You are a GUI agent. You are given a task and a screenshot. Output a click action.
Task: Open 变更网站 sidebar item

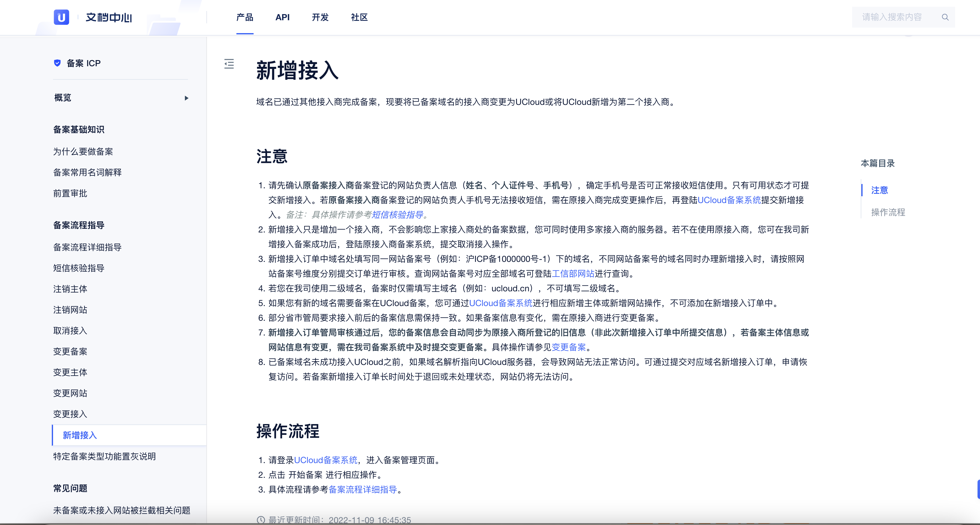click(70, 393)
